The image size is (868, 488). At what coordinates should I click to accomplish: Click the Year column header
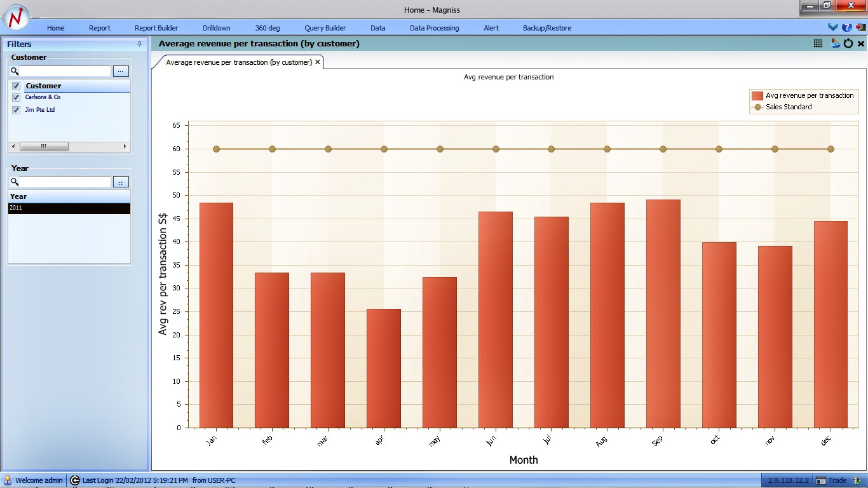[69, 196]
